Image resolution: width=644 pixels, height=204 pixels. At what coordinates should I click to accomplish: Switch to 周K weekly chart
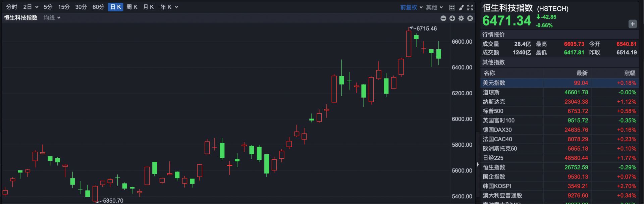pos(132,7)
